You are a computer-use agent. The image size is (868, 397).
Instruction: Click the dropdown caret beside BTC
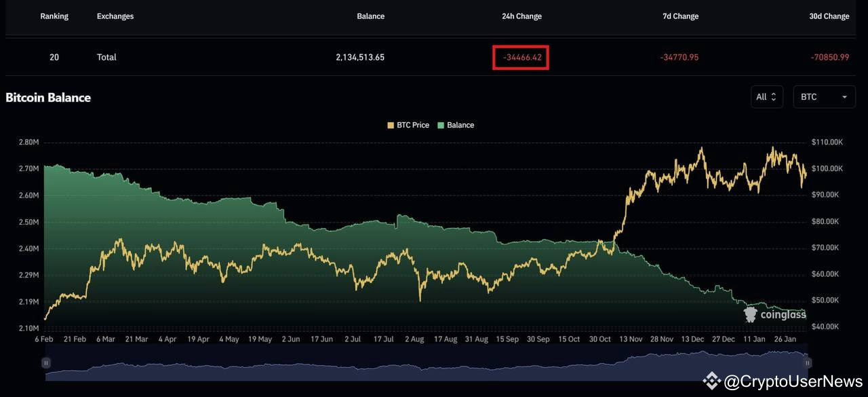(x=844, y=96)
